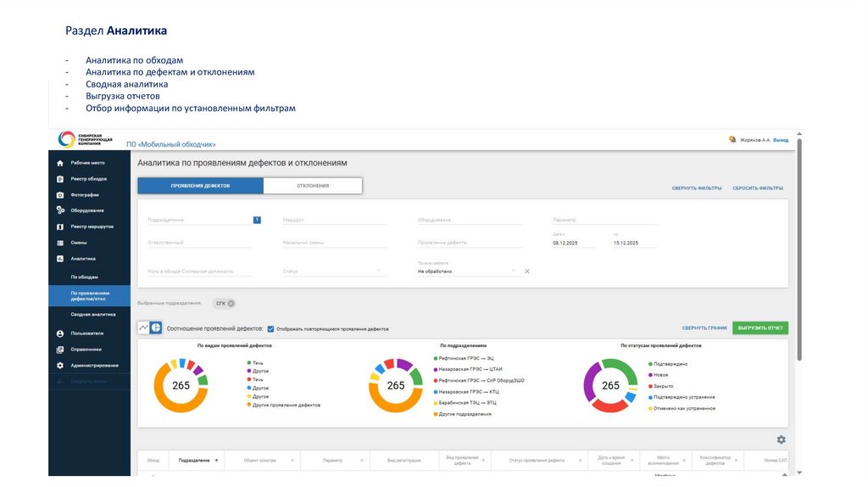Expand the Статус dropdown filter
Image resolution: width=868 pixels, height=487 pixels.
click(377, 271)
